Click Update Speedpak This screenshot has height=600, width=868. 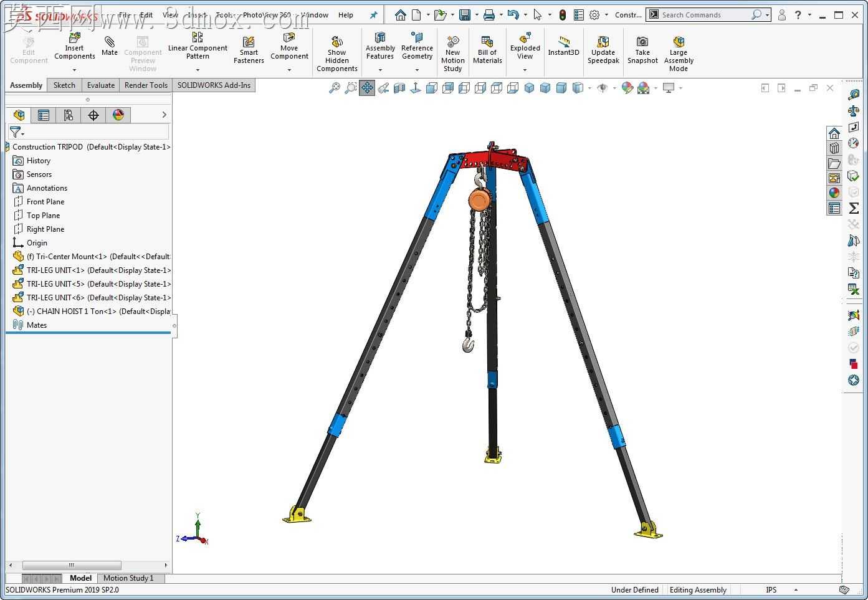pyautogui.click(x=603, y=49)
